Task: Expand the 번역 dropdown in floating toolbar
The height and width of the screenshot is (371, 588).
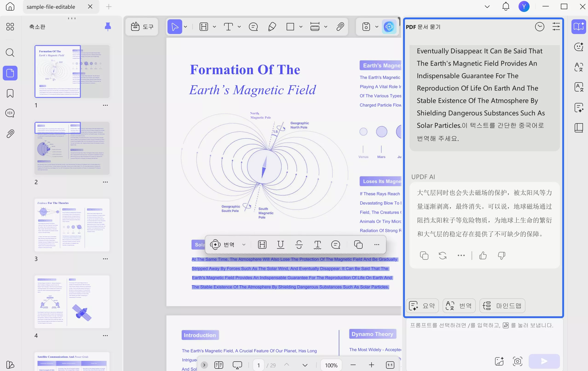Action: coord(244,244)
